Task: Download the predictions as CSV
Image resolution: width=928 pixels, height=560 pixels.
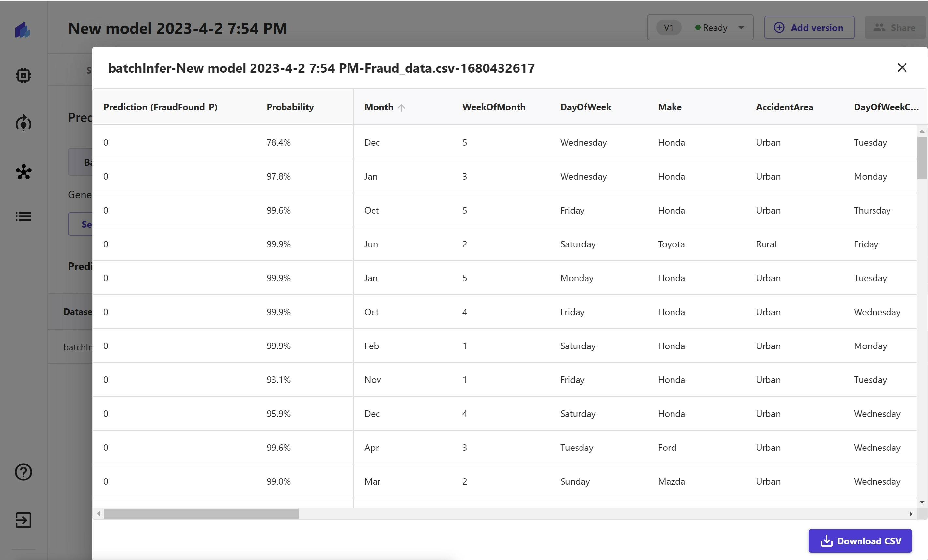Action: 860,541
